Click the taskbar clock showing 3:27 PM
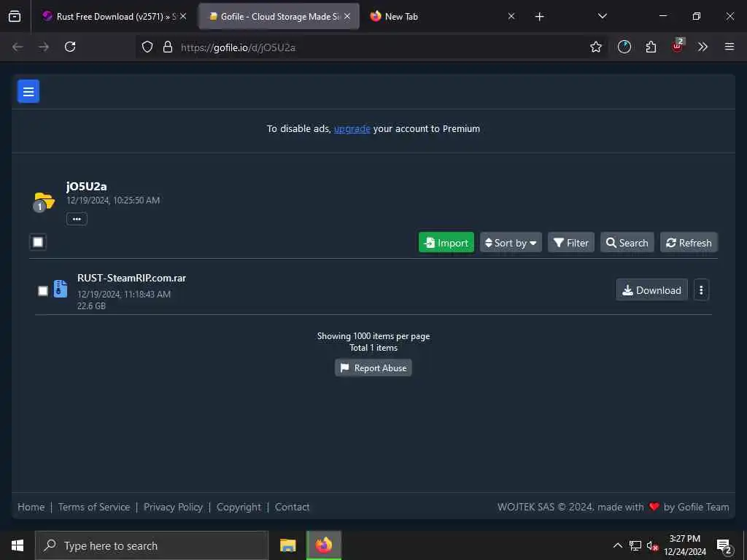This screenshot has height=560, width=747. pyautogui.click(x=685, y=545)
